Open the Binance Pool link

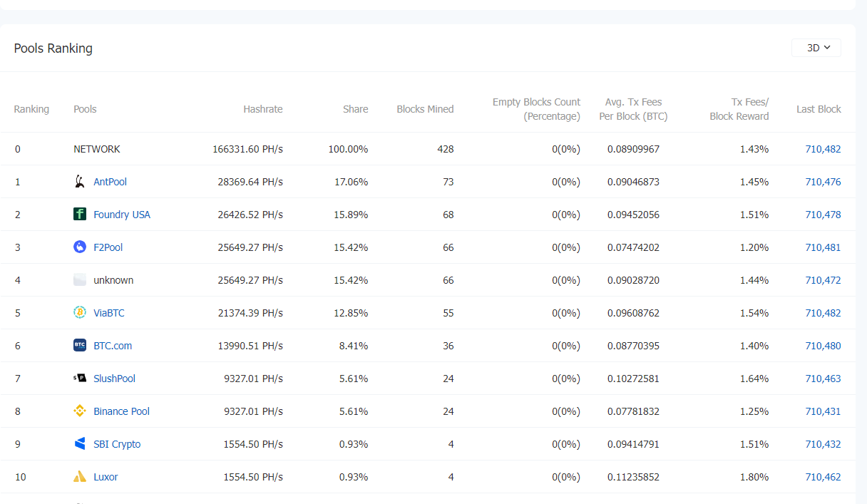pyautogui.click(x=121, y=411)
